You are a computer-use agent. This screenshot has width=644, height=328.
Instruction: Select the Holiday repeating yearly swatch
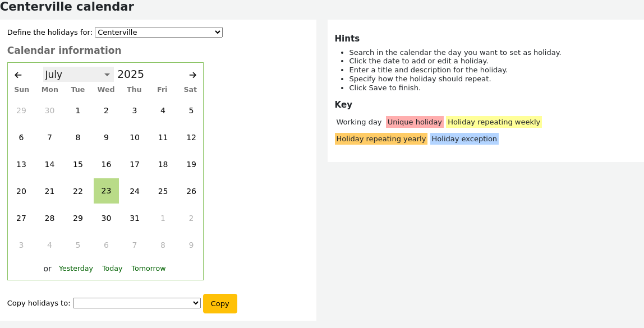[x=381, y=138]
